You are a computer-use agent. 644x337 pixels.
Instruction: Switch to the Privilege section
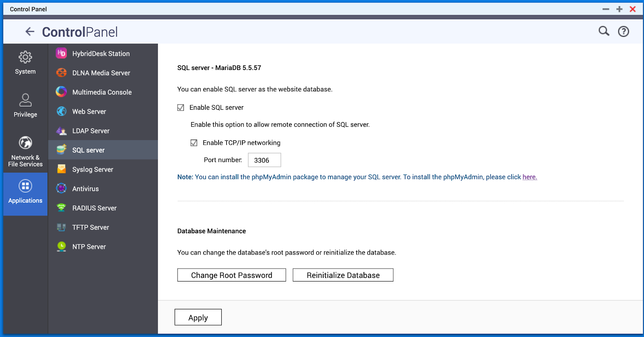tap(25, 105)
